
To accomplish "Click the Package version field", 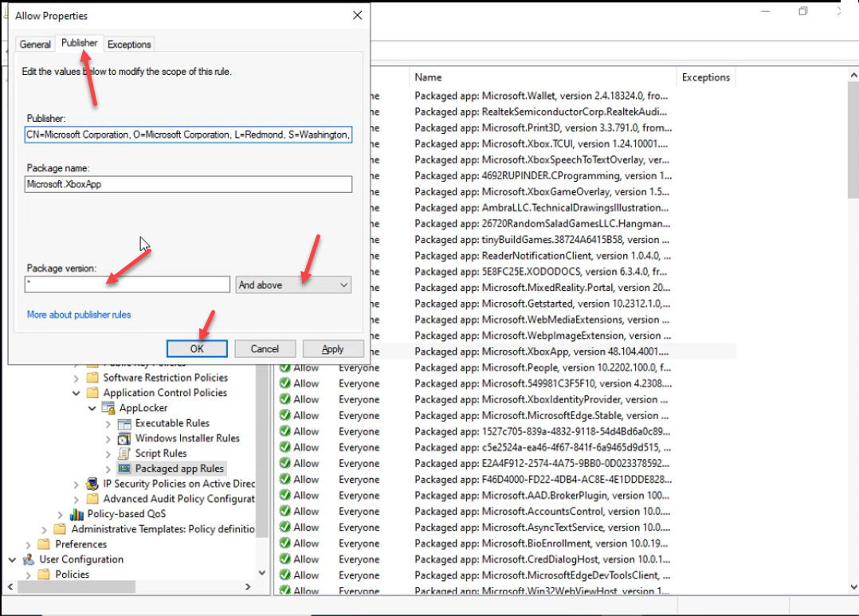I will click(127, 284).
